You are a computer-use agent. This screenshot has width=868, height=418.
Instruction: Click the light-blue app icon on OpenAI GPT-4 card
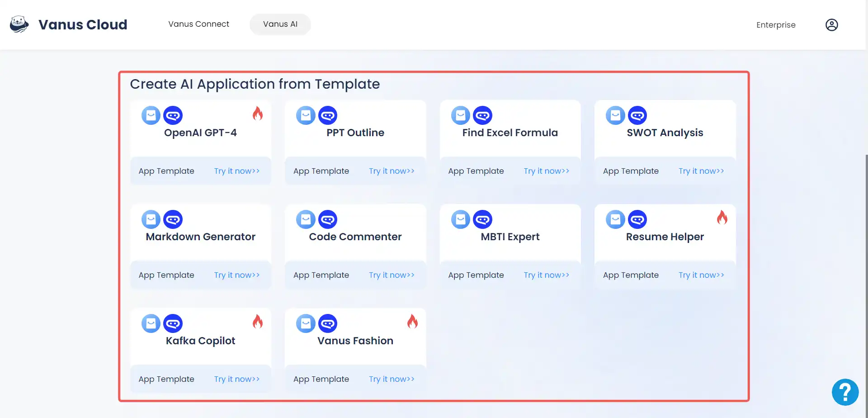pos(151,115)
